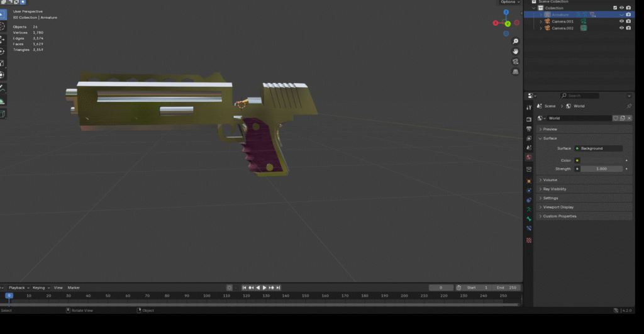Pin the properties editor with pin icon
Image resolution: width=644 pixels, height=334 pixels.
tap(629, 106)
